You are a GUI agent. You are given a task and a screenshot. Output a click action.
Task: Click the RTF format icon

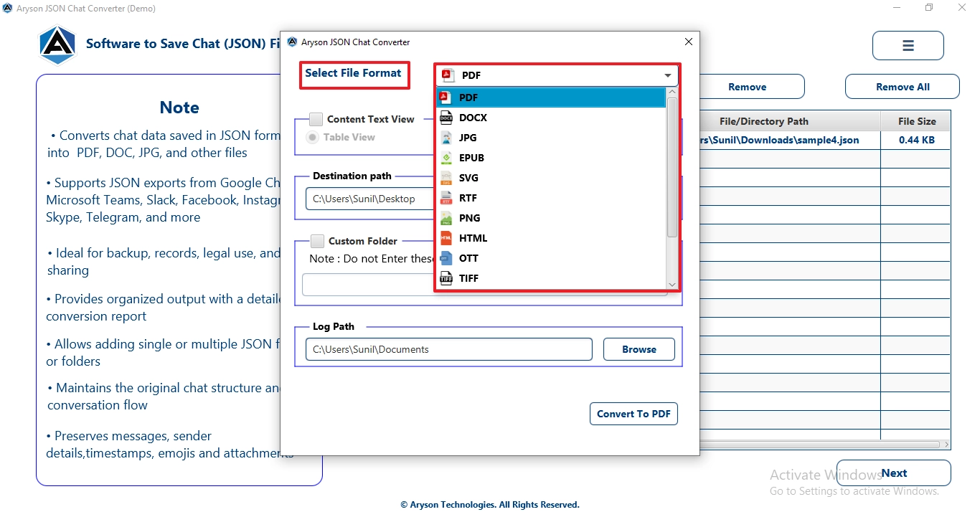446,198
